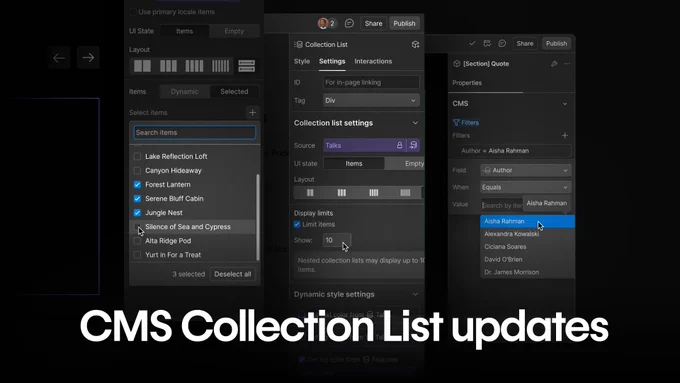
Task: Open the three-dot menu beside Section Quote
Action: pos(567,64)
